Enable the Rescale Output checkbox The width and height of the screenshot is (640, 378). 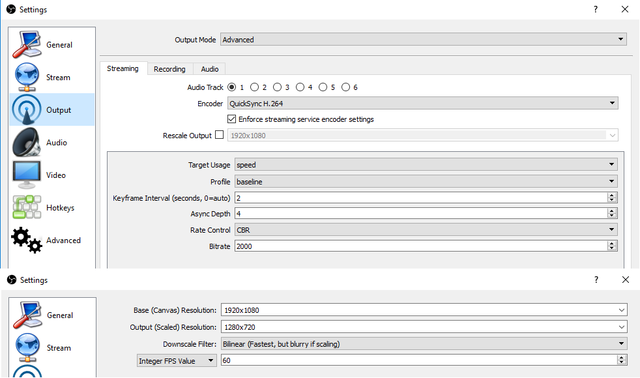pos(220,135)
